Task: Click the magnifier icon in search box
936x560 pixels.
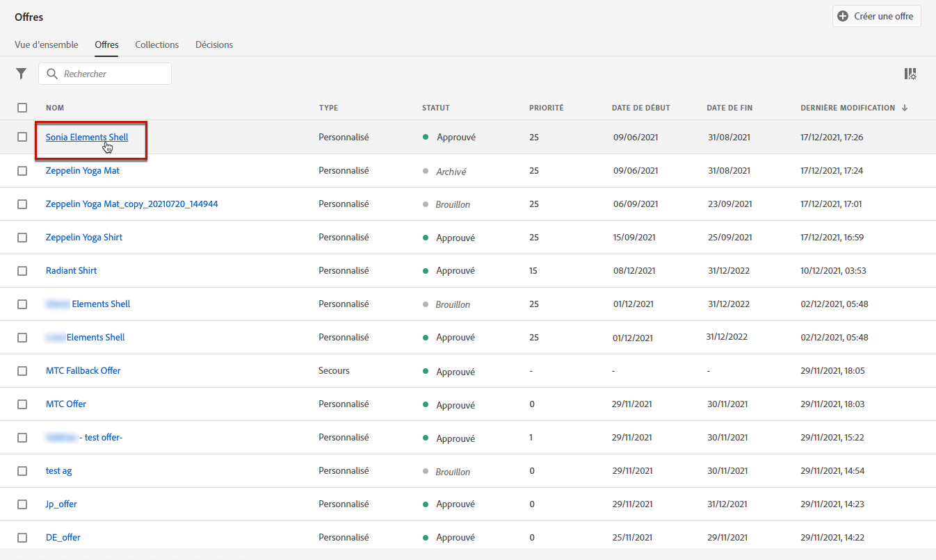Action: pyautogui.click(x=51, y=74)
